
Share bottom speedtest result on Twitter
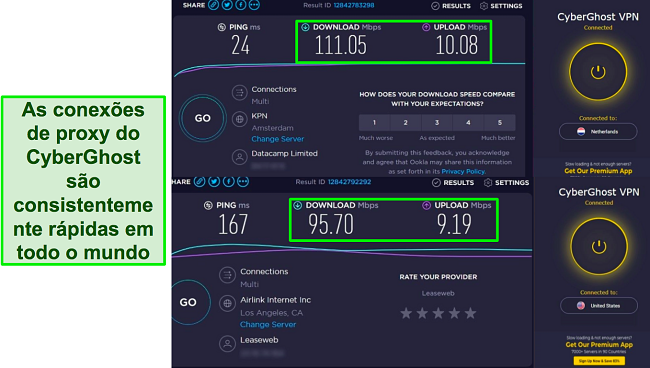[214, 182]
